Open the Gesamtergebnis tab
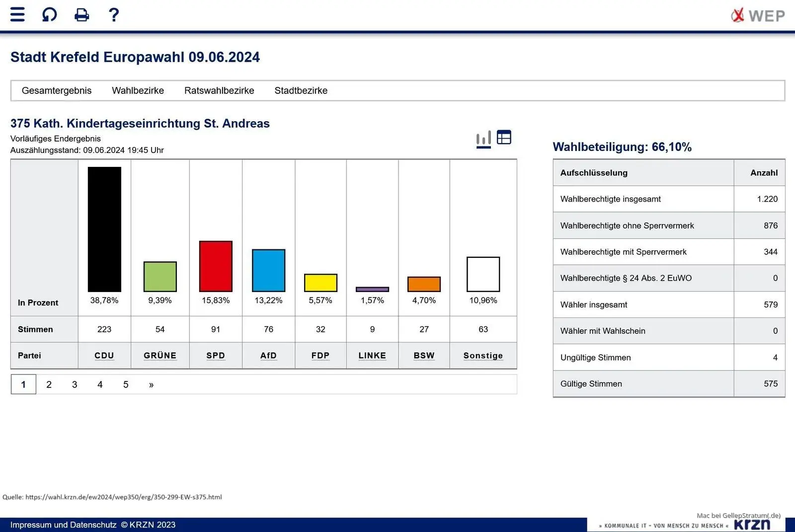The height and width of the screenshot is (532, 795). point(57,90)
